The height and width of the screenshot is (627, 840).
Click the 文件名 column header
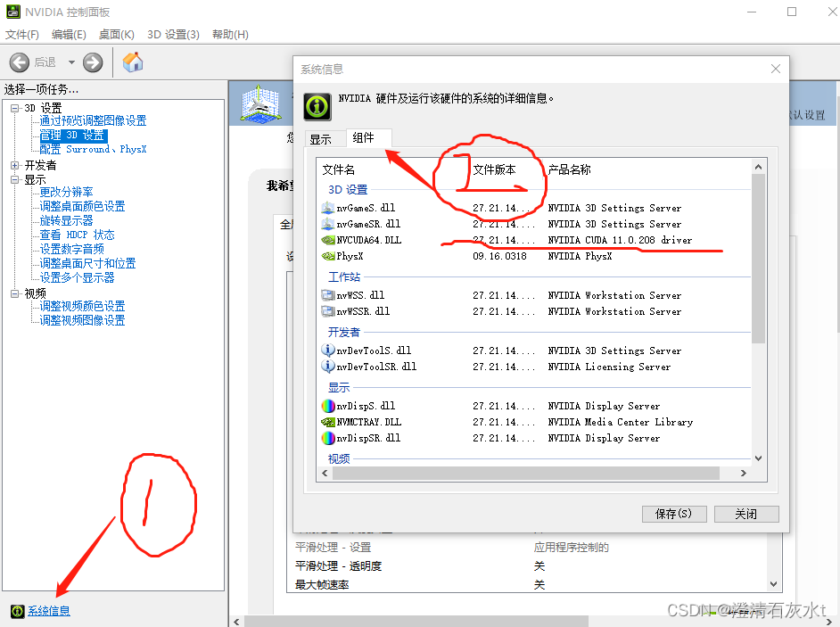point(338,169)
